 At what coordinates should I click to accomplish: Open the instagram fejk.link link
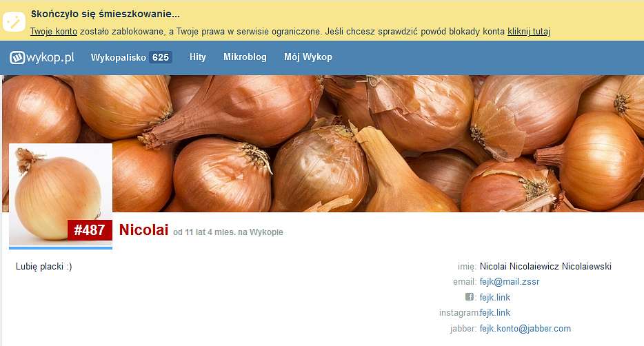[495, 313]
